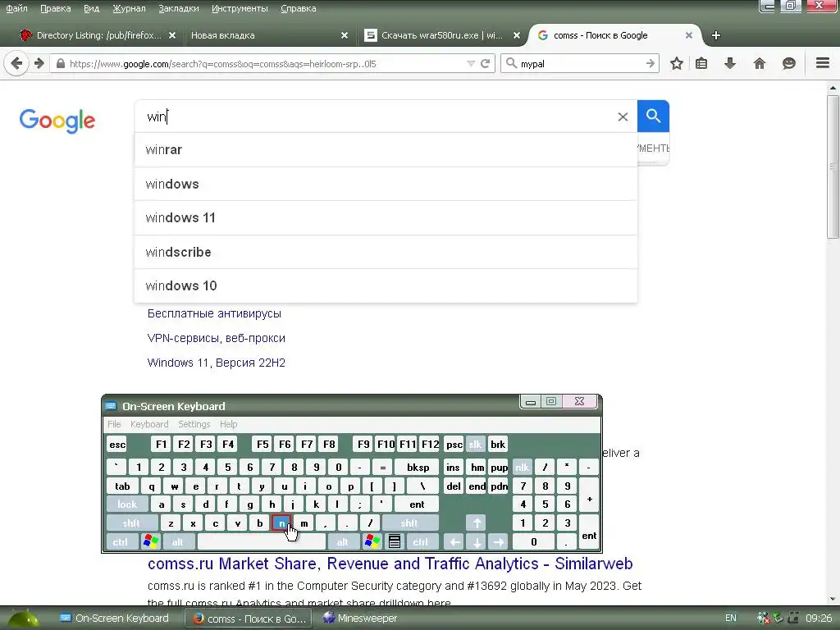Open the Settings menu in On-Screen Keyboard
Image resolution: width=840 pixels, height=630 pixels.
tap(194, 424)
